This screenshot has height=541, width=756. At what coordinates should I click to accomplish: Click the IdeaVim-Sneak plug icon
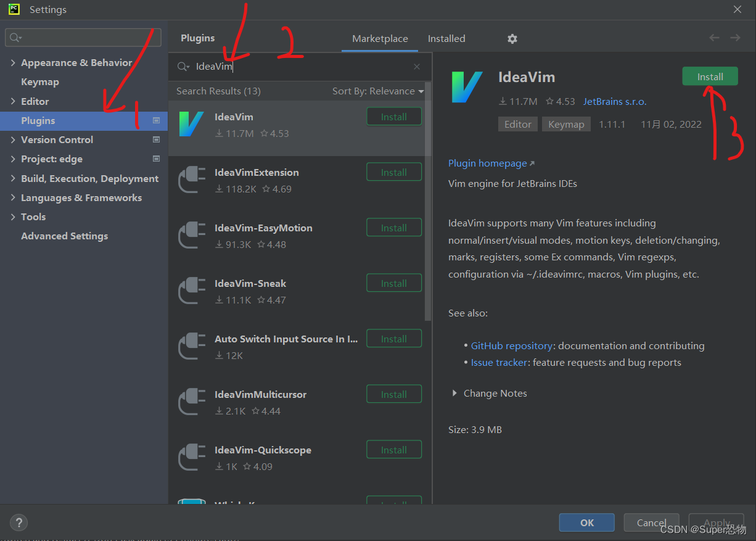pyautogui.click(x=191, y=291)
